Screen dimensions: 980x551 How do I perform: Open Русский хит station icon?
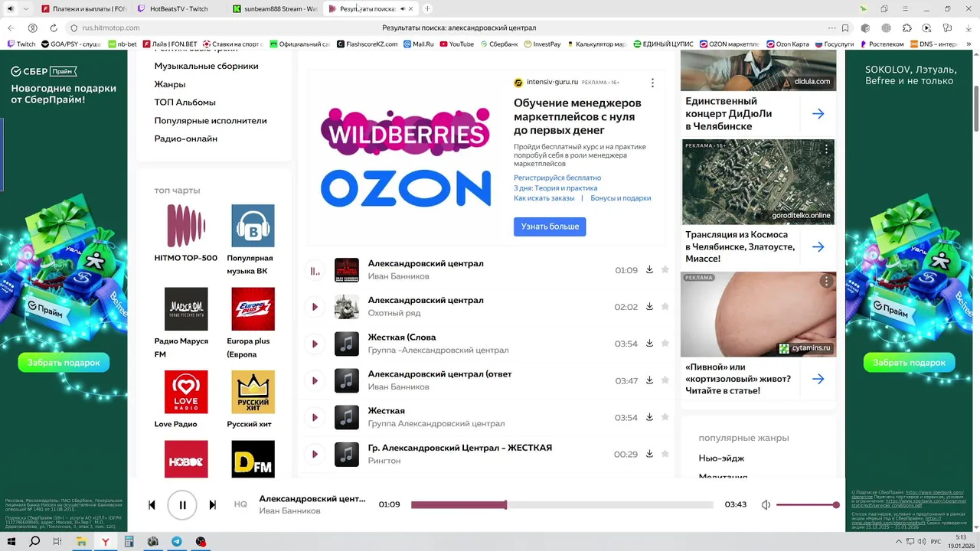pos(253,392)
